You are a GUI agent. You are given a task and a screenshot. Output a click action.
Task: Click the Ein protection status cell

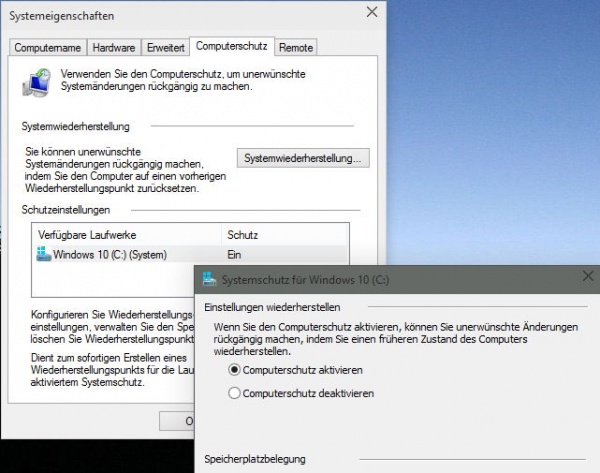(x=234, y=255)
